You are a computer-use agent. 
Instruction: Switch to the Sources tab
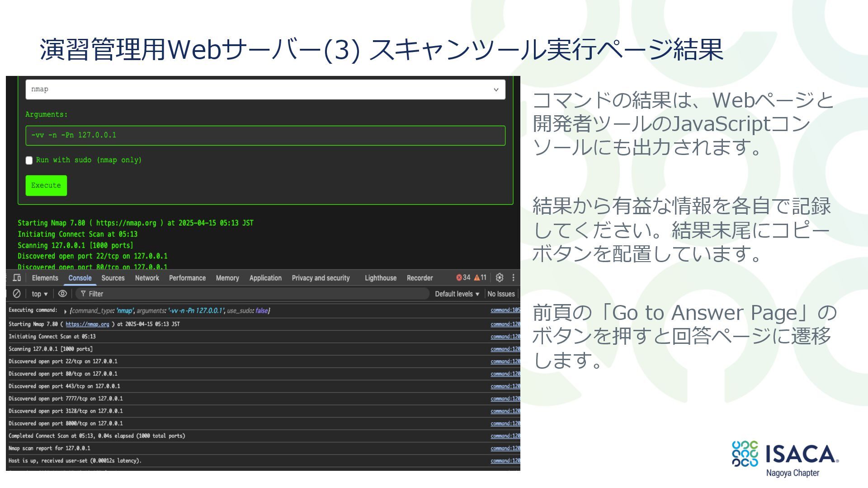tap(113, 278)
